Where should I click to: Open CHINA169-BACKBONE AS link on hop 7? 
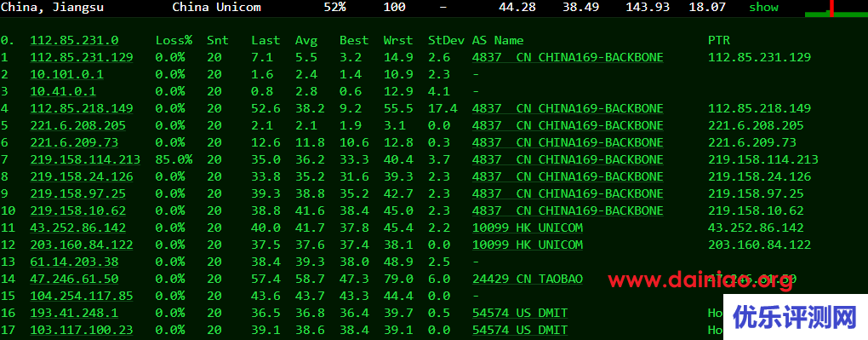tap(568, 159)
